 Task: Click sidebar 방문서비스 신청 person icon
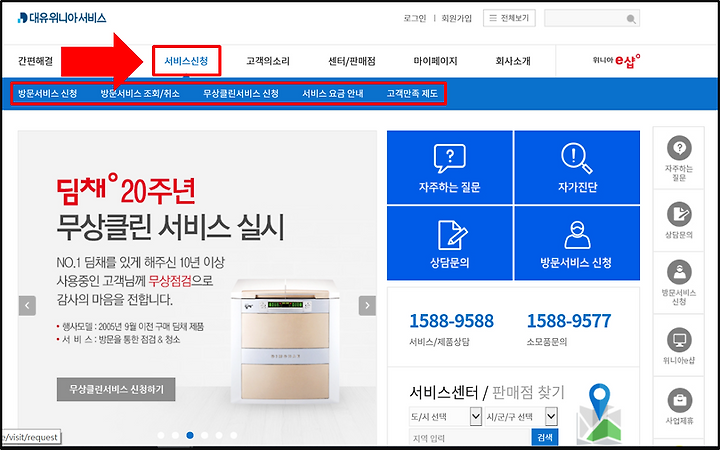679,272
